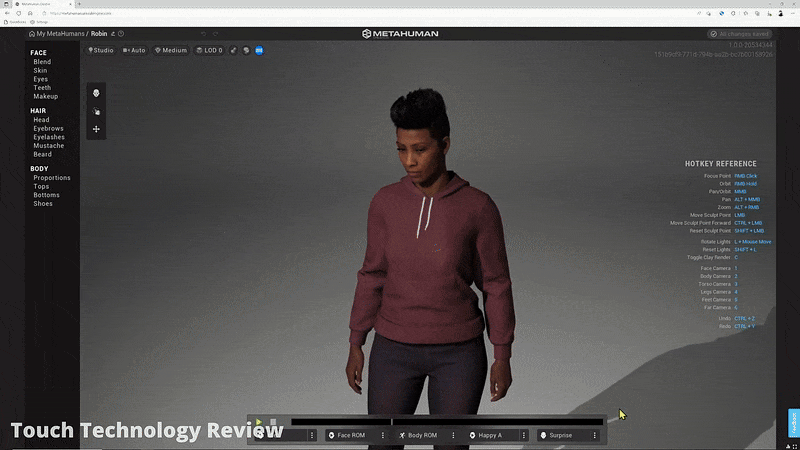Open options menu for Body ROM
This screenshot has width=800, height=450.
pos(453,435)
